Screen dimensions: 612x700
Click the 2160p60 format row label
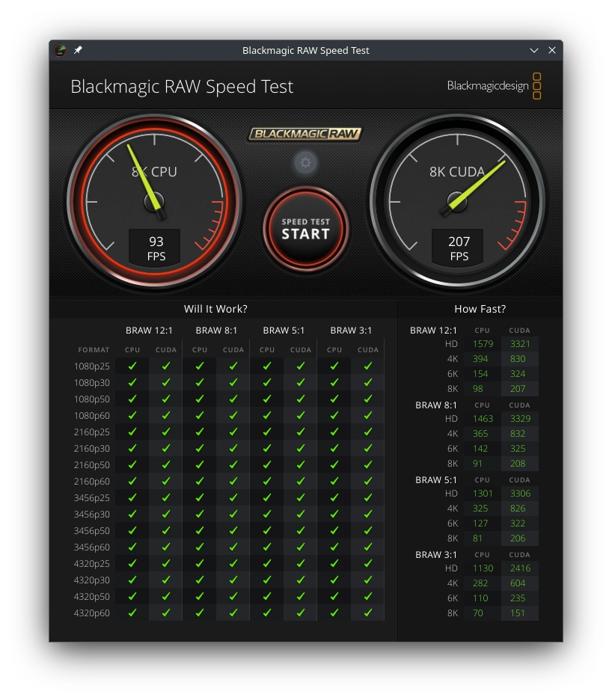click(91, 482)
